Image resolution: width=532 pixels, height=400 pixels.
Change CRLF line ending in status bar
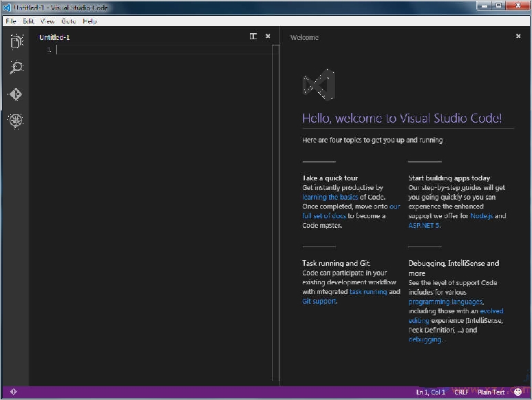pyautogui.click(x=461, y=392)
